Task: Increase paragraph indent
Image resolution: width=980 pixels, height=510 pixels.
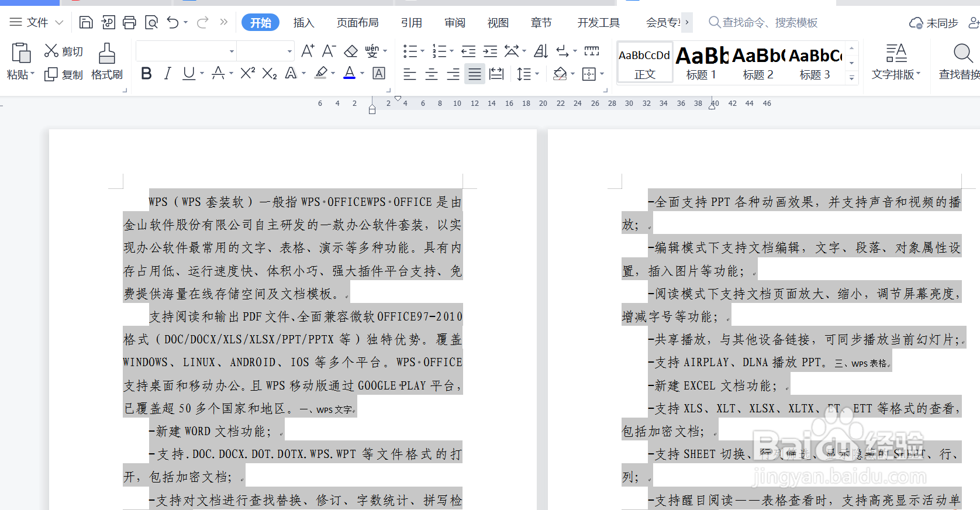Action: tap(490, 51)
